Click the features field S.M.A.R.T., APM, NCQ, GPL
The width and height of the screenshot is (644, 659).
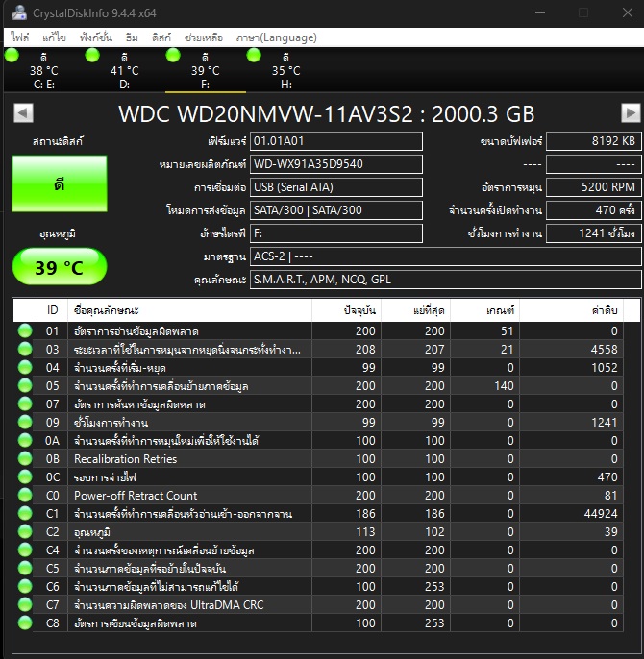(445, 280)
